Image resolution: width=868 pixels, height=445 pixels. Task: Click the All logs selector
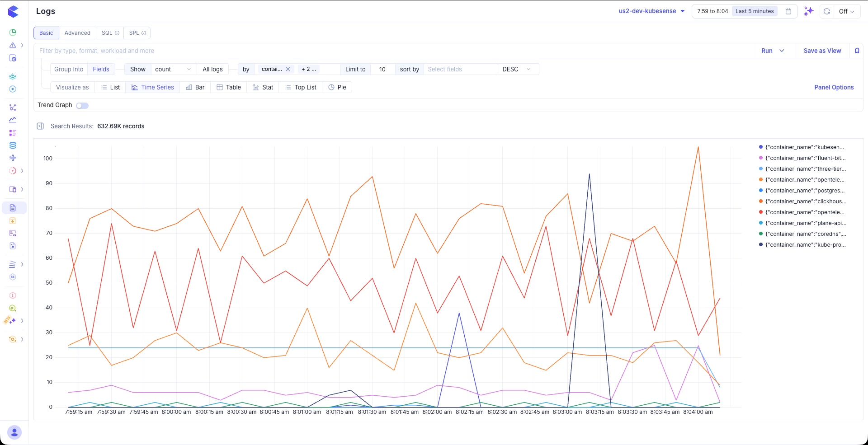pos(212,69)
